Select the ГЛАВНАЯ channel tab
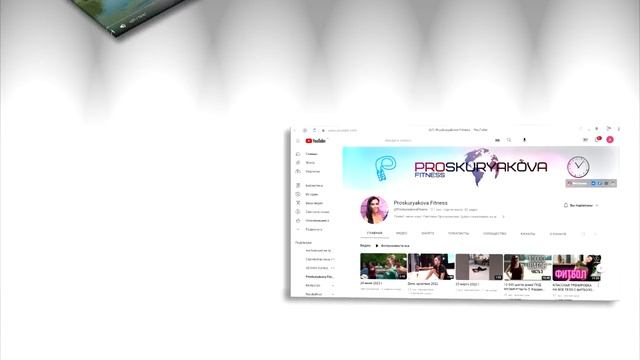 pyautogui.click(x=374, y=233)
